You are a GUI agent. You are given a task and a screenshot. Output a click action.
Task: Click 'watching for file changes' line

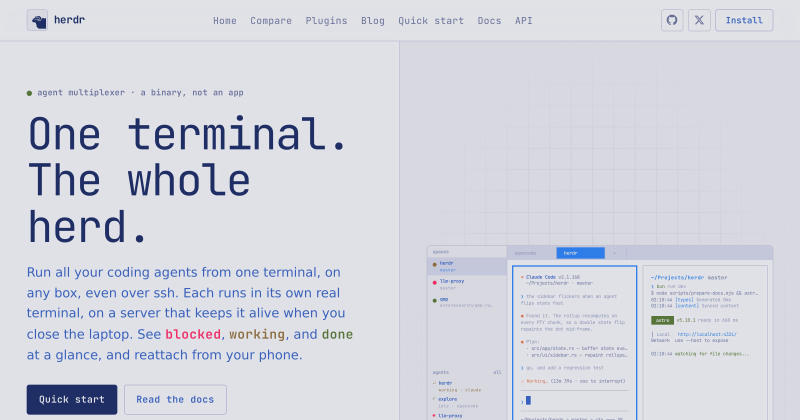[x=712, y=354]
